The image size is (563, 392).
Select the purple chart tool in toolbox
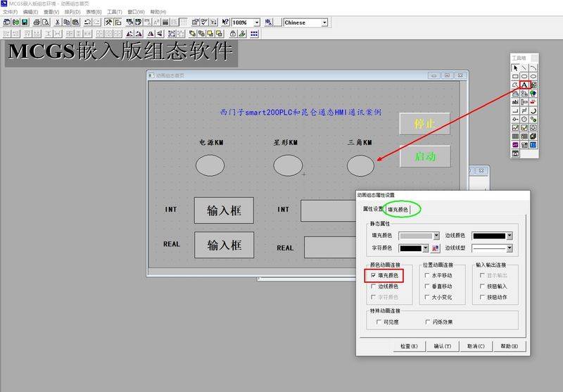click(515, 145)
